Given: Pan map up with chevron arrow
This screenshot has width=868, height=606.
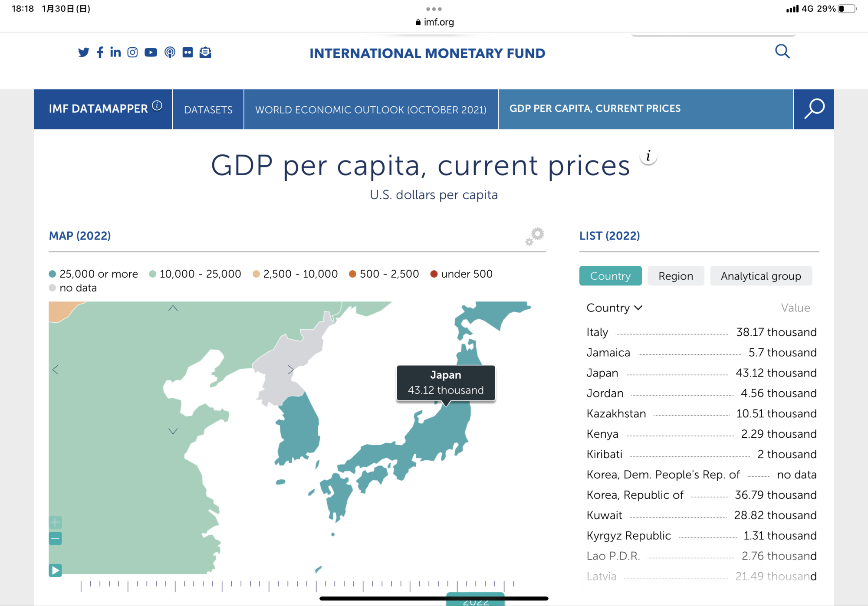Looking at the screenshot, I should point(173,308).
